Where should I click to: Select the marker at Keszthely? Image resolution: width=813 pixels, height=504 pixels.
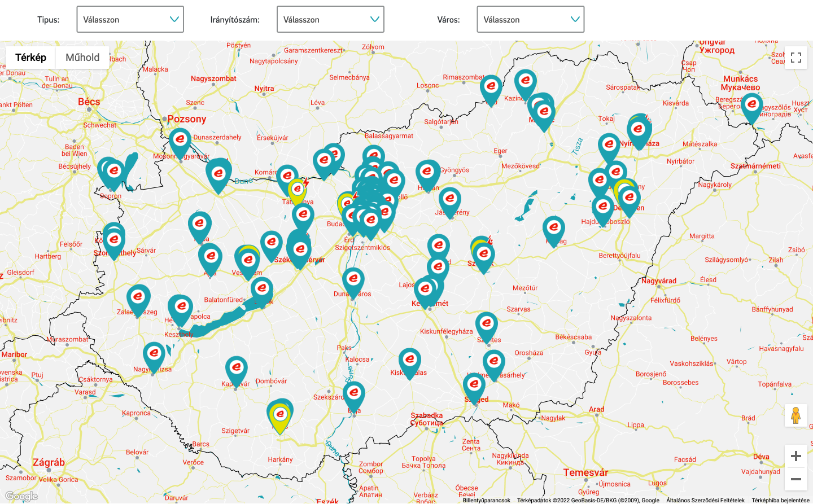coord(181,311)
